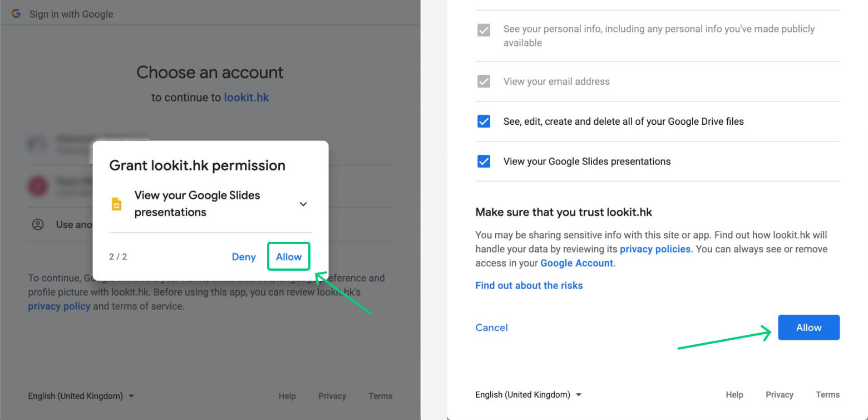Uncheck Google Drive files permission checkbox
This screenshot has width=868, height=420.
[484, 121]
